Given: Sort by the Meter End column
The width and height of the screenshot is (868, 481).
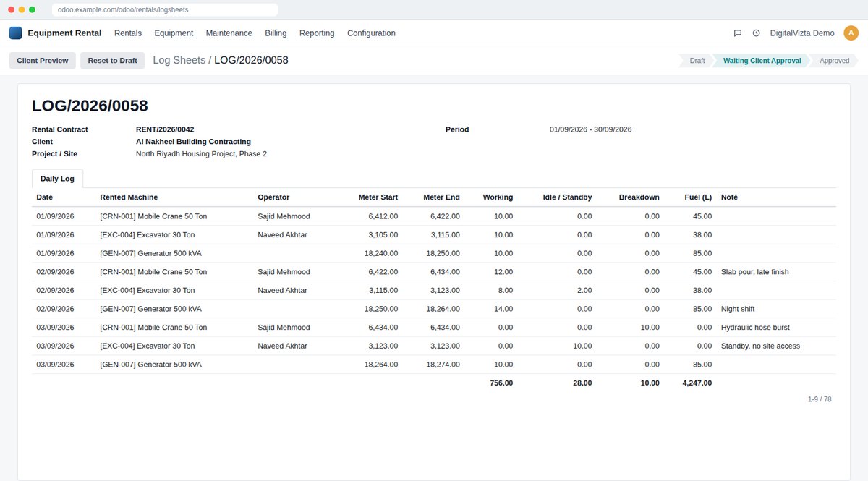Looking at the screenshot, I should coord(441,197).
